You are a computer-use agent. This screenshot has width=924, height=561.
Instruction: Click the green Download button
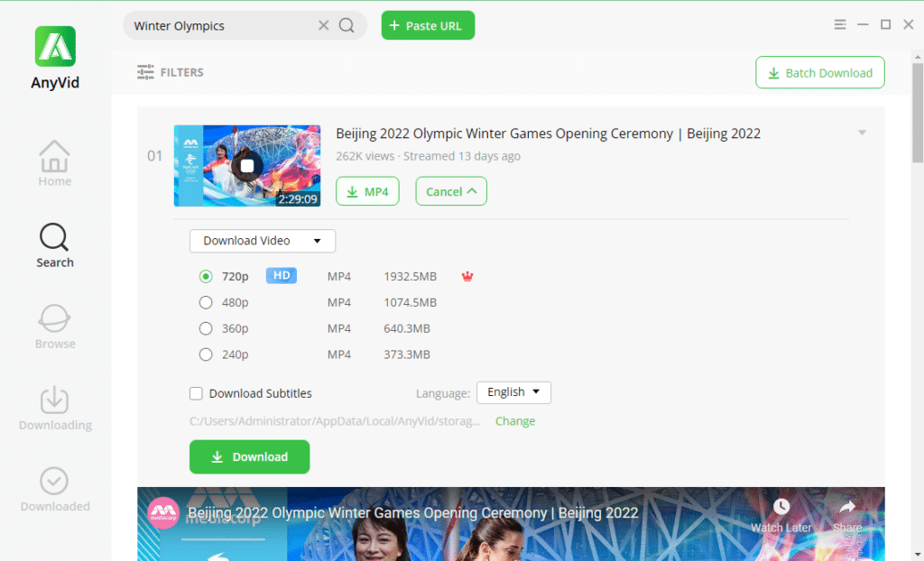tap(249, 456)
